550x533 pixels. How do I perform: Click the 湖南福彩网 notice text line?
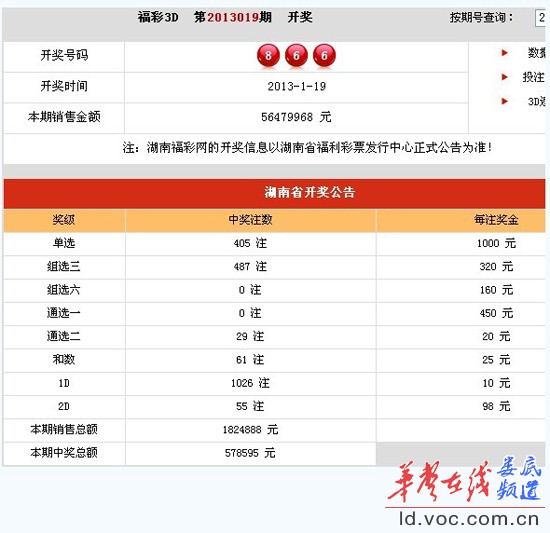pos(307,148)
